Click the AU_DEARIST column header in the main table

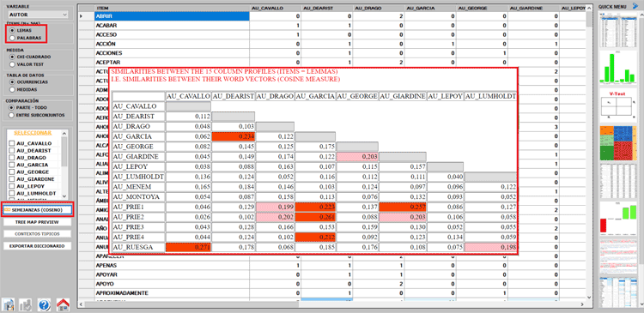pos(326,8)
